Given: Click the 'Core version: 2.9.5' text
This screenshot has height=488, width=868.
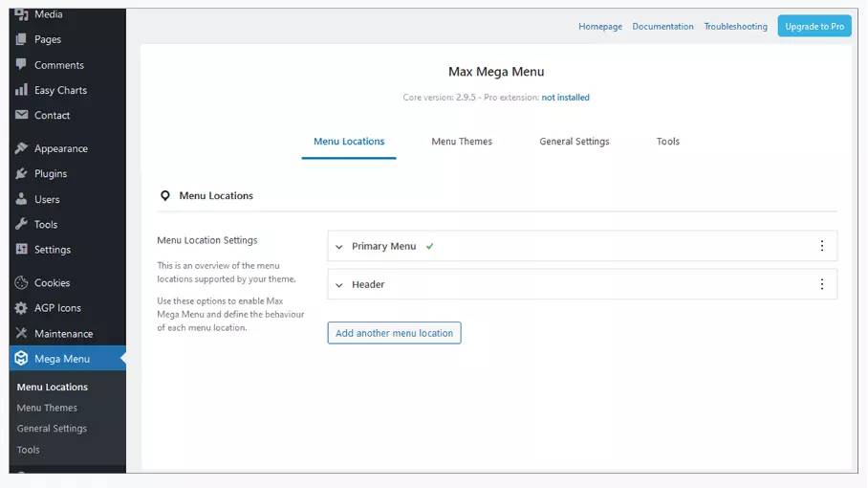Looking at the screenshot, I should tap(439, 97).
